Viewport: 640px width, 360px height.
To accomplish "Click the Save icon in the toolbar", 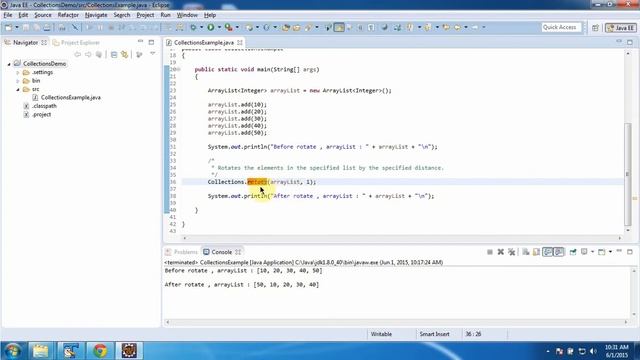I will click(26, 27).
